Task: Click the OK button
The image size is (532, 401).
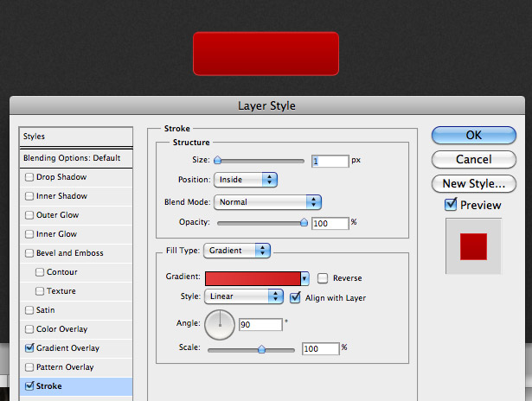Action: click(474, 135)
